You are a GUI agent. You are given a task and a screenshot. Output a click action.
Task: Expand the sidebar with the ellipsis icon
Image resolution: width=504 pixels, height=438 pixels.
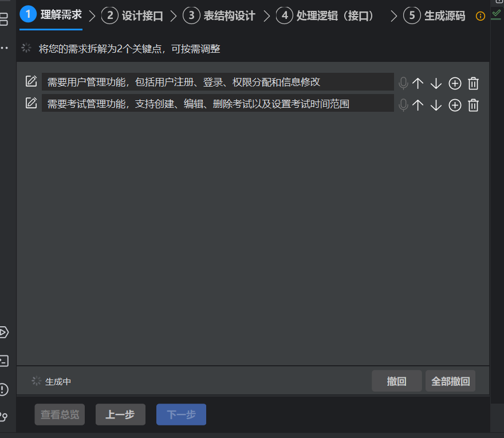click(x=5, y=48)
